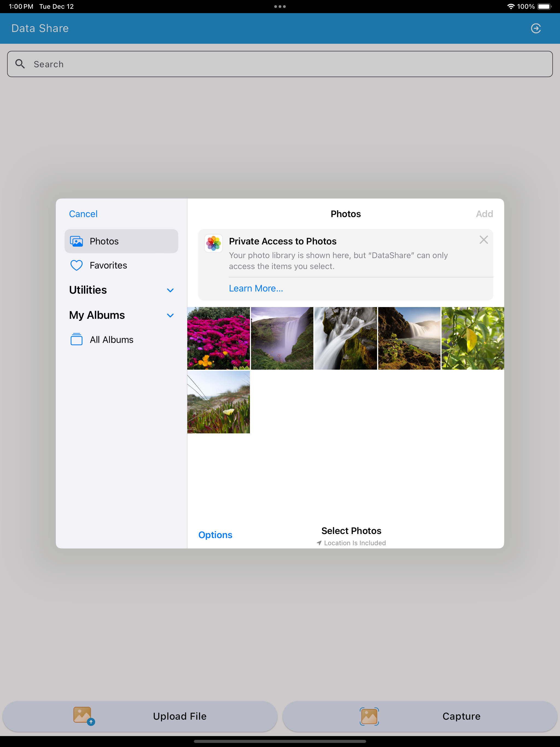Image resolution: width=560 pixels, height=747 pixels.
Task: Tap the Upload File button
Action: 140,716
